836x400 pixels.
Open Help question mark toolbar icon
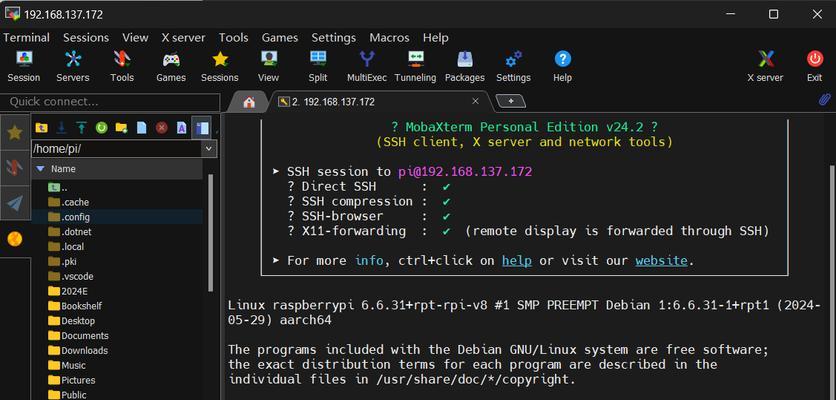[x=562, y=66]
